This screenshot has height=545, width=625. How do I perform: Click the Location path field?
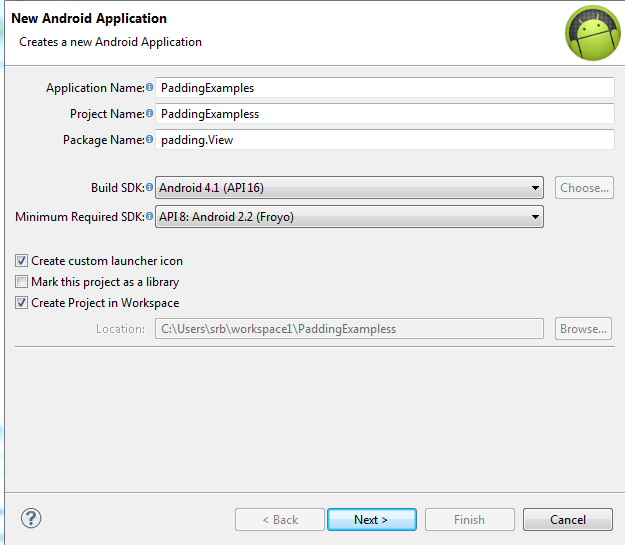tap(349, 329)
